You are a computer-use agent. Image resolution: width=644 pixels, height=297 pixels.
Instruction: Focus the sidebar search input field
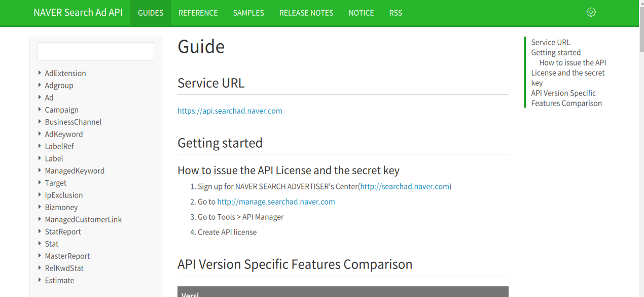(96, 51)
